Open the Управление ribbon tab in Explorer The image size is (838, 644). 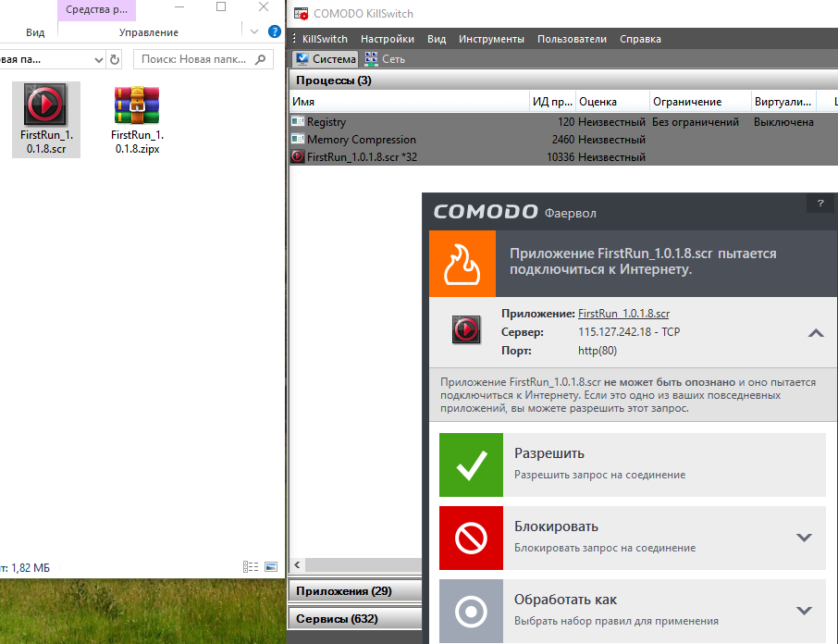[149, 32]
